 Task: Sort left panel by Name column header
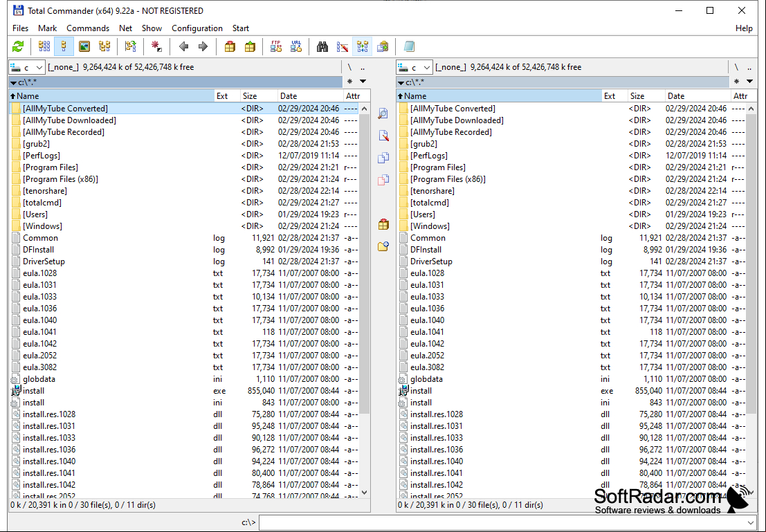click(111, 96)
